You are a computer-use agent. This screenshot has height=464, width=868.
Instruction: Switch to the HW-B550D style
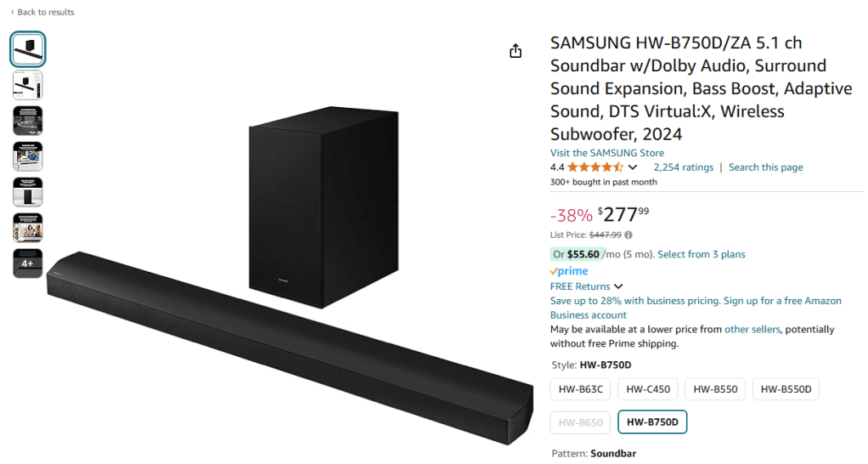point(786,390)
